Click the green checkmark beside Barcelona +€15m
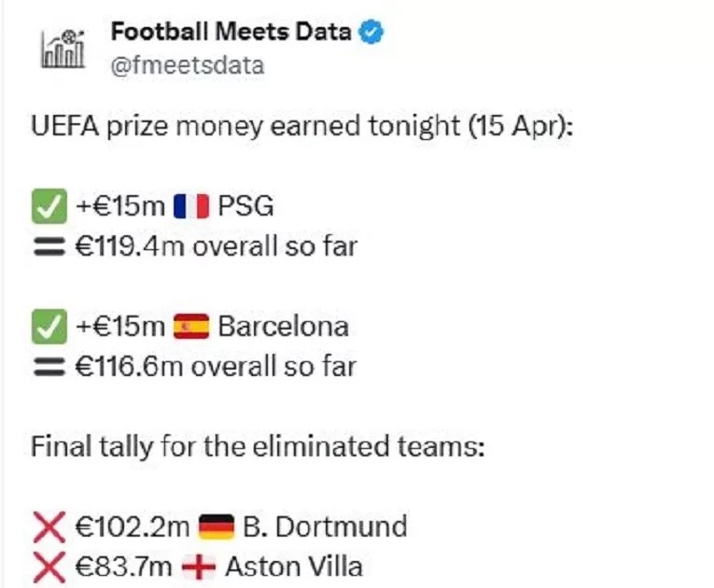The height and width of the screenshot is (588, 714). coord(49,326)
